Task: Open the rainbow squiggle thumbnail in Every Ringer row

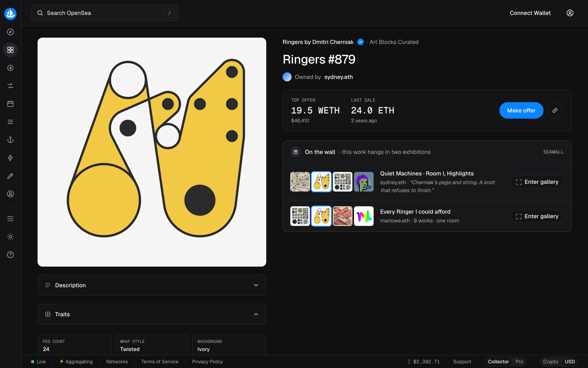Action: [364, 216]
